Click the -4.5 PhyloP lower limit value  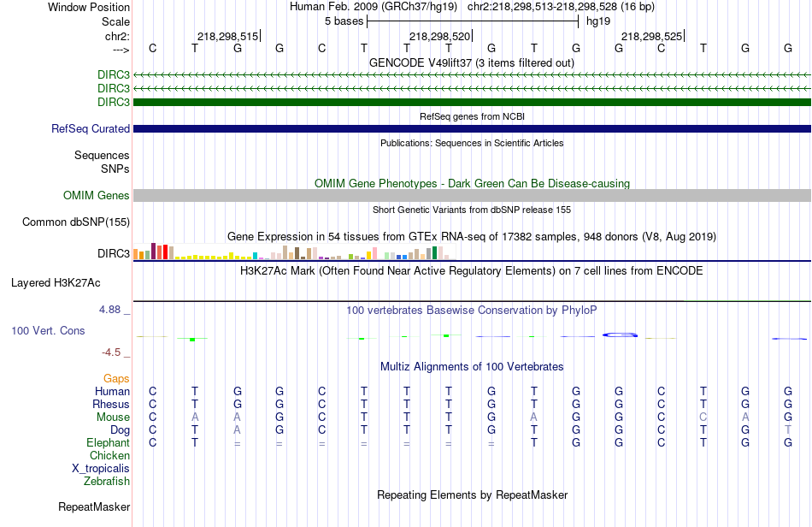click(111, 352)
